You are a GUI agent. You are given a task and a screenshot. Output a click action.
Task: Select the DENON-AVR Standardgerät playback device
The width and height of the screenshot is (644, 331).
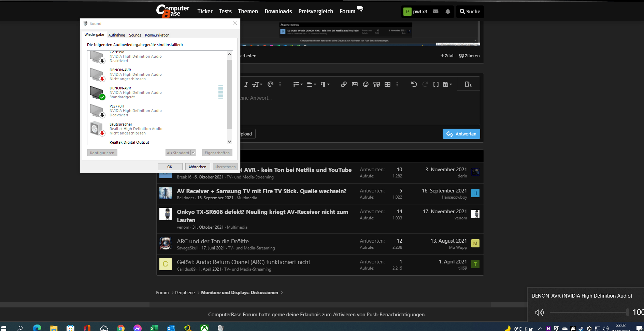158,92
